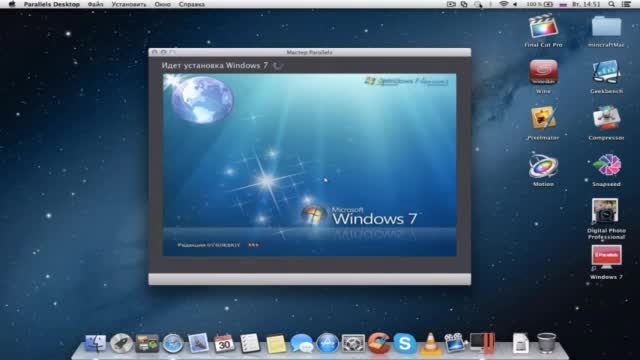This screenshot has height=360, width=640.
Task: Open Snapseed desktop icon
Action: tap(607, 165)
